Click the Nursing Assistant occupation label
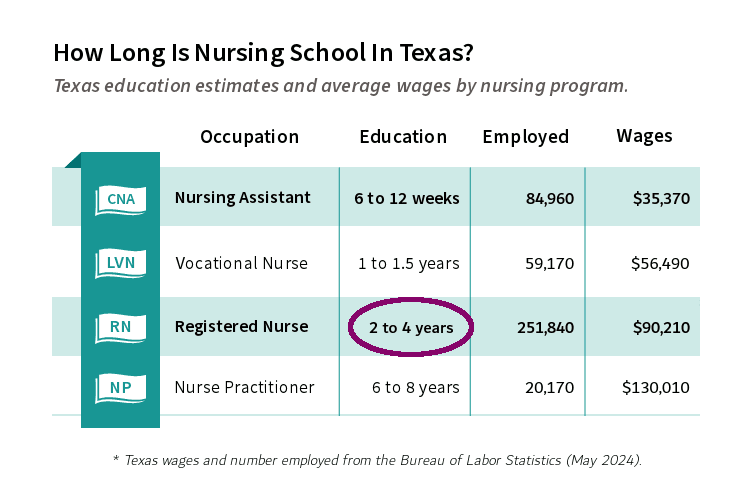Viewport: 750px width, 500px height. click(x=243, y=198)
